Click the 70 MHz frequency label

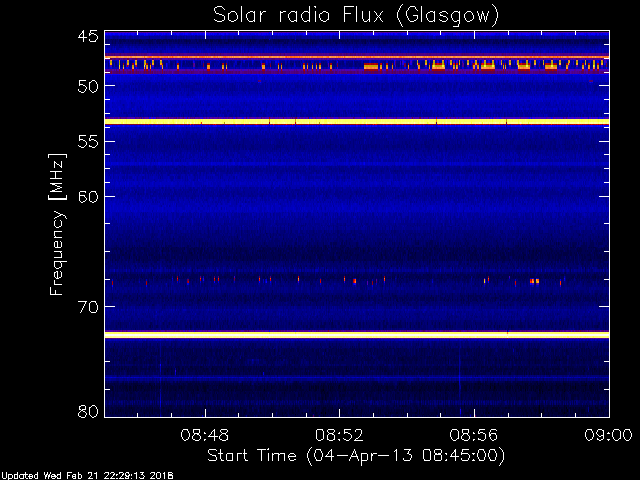(x=88, y=307)
